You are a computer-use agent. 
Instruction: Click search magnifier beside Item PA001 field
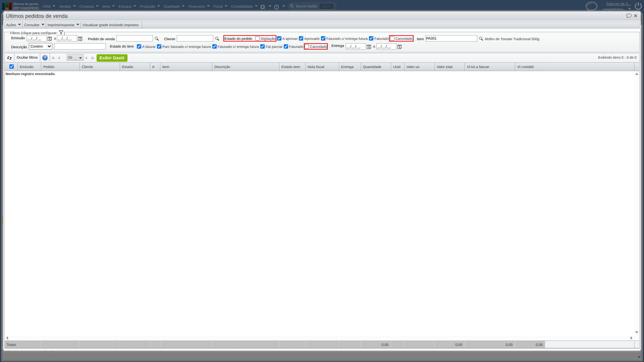coord(481,39)
